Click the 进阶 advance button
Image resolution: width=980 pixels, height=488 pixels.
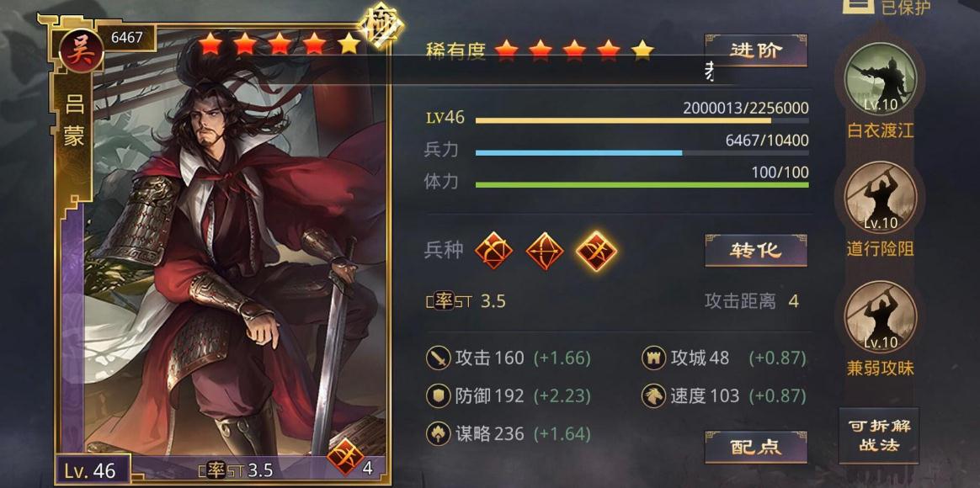pos(755,50)
